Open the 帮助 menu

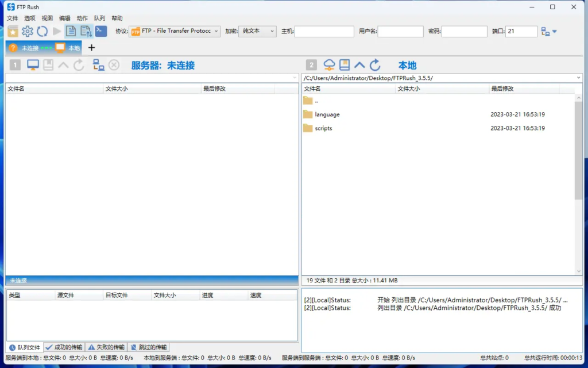[x=117, y=18]
